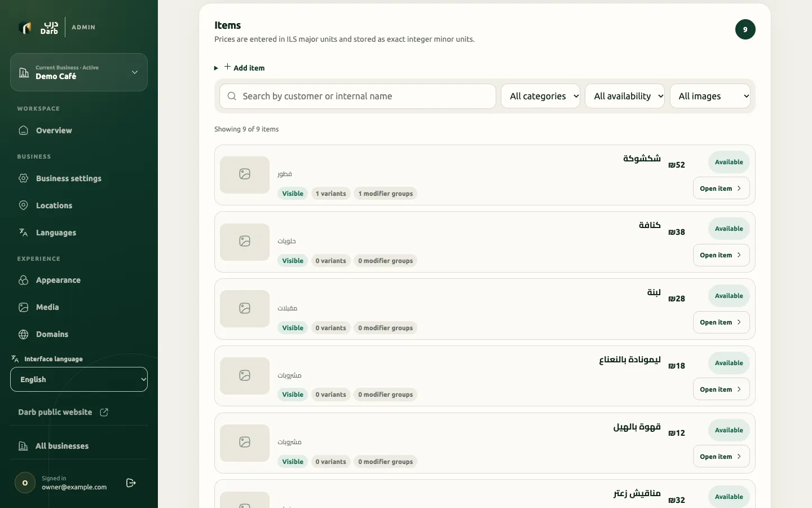Click the image placeholder for لبنة
Image resolution: width=812 pixels, height=508 pixels.
click(245, 308)
